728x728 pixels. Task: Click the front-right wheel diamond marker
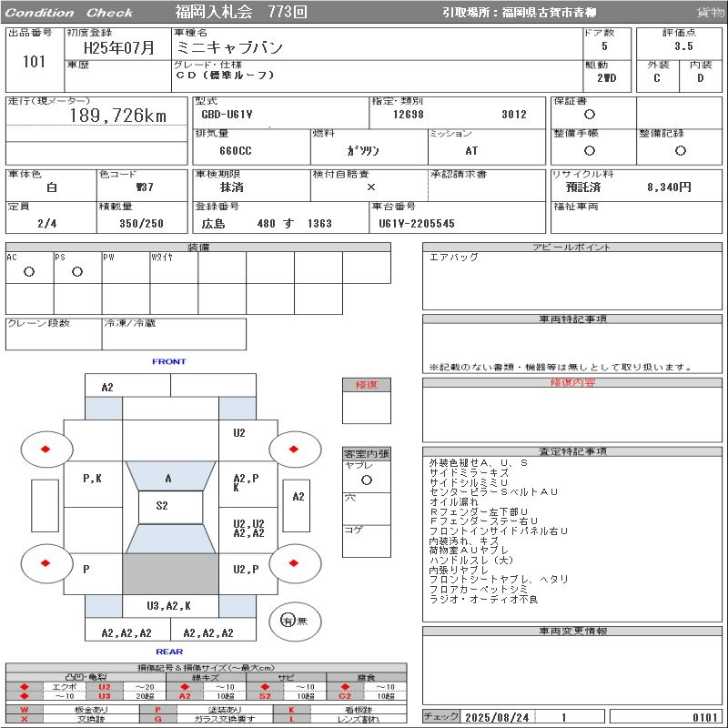[295, 449]
